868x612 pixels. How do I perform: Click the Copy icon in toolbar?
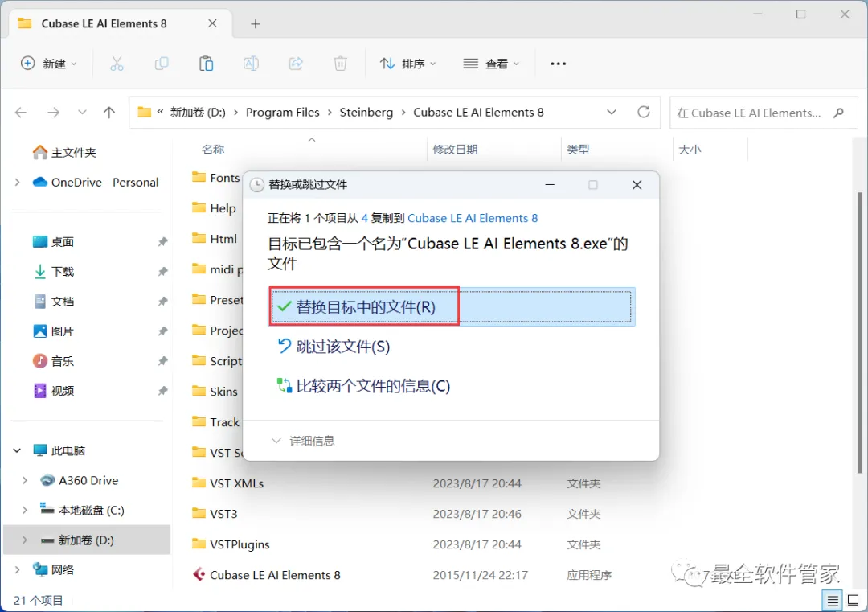(x=161, y=64)
